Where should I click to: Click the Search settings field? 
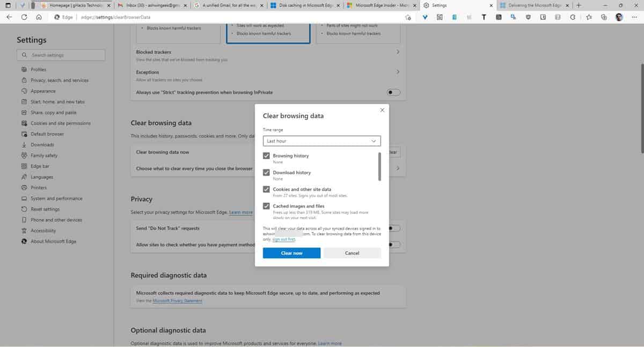tap(61, 55)
